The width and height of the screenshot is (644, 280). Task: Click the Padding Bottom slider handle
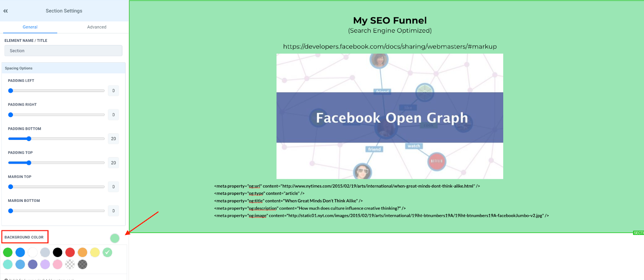pos(29,139)
